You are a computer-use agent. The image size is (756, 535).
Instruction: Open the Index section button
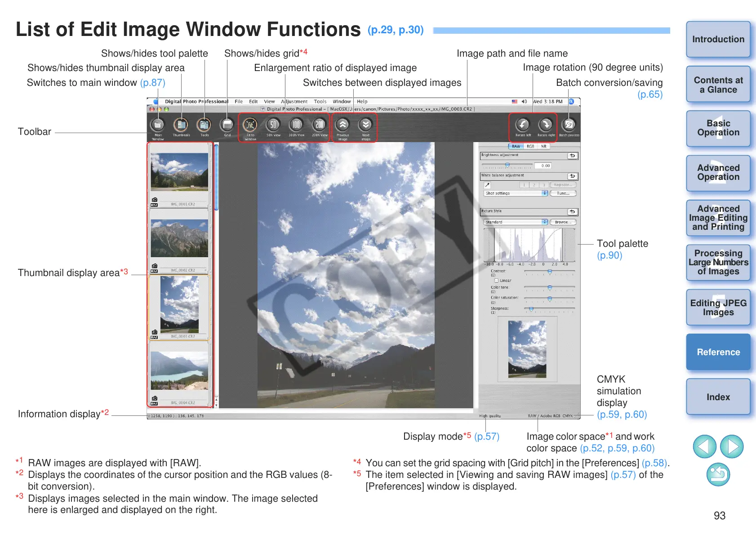click(x=718, y=397)
